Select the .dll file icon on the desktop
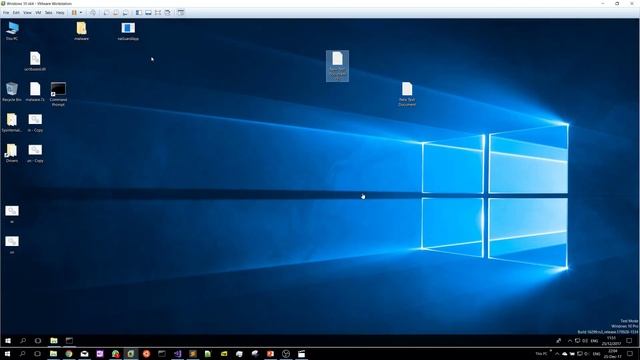The width and height of the screenshot is (640, 360). click(x=35, y=62)
